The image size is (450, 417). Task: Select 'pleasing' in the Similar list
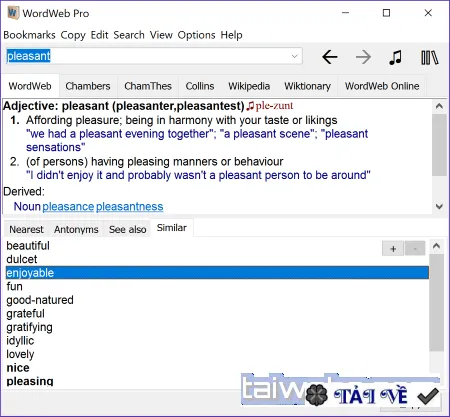[30, 381]
